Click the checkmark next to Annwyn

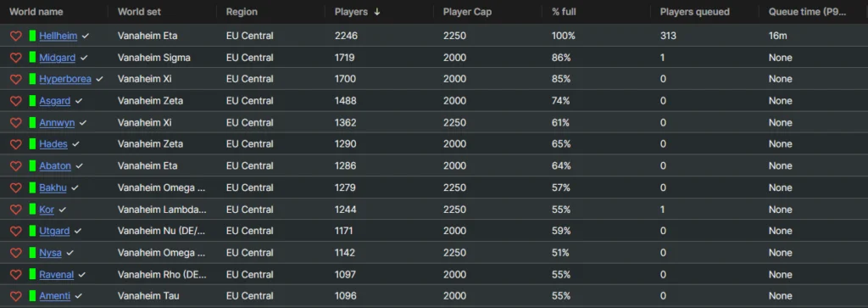tap(82, 122)
